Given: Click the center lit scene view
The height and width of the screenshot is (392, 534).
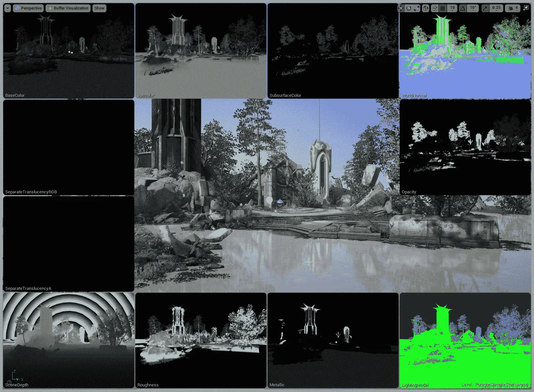Looking at the screenshot, I should [267, 196].
